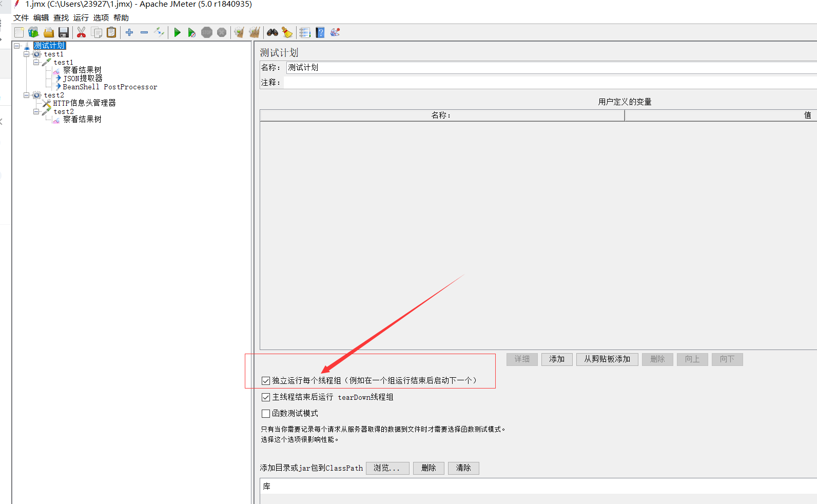Click the 向下 button
The height and width of the screenshot is (504, 817).
pyautogui.click(x=727, y=359)
